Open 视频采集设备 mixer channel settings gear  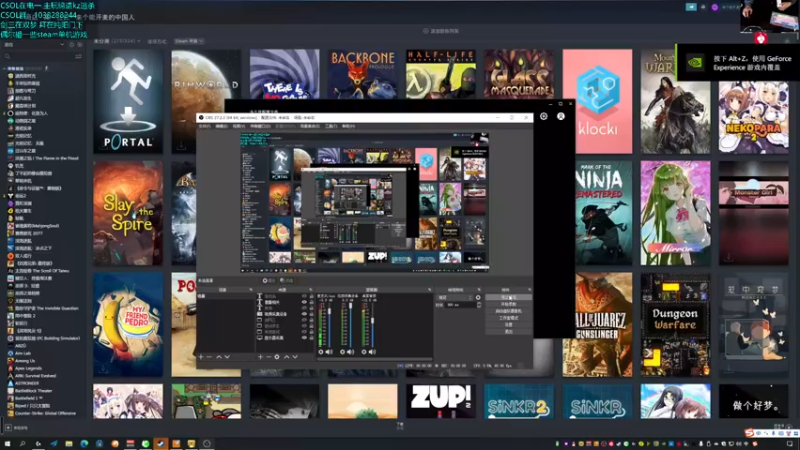[342, 352]
